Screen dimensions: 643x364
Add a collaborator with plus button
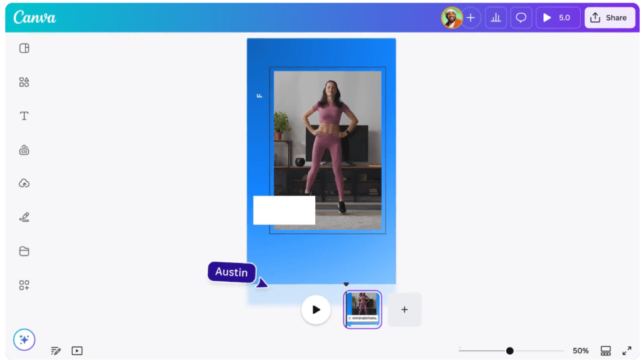[470, 18]
